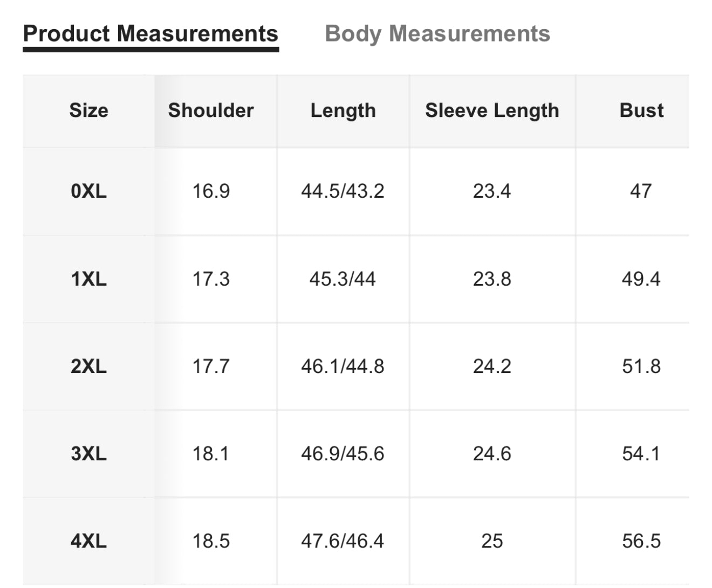Click the Sleeve Length column header
The height and width of the screenshot is (588, 712).
(492, 110)
